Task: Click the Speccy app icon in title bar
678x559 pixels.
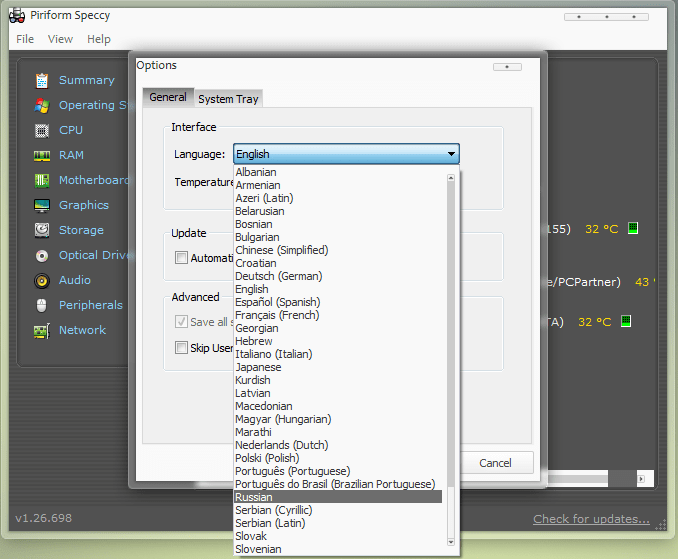Action: [17, 16]
